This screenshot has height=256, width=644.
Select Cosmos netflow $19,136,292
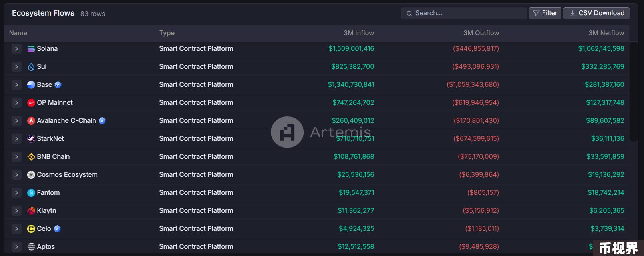click(x=606, y=175)
